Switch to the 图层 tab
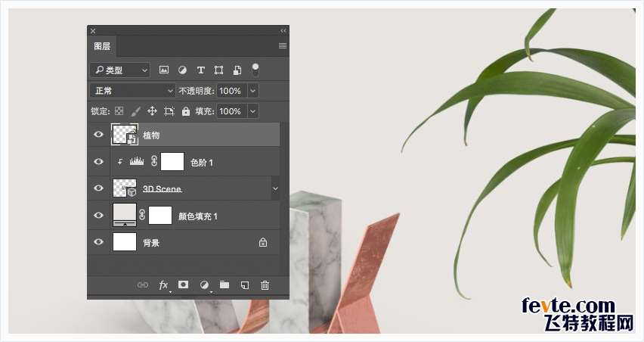Viewport: 644px width, 342px height. tap(102, 46)
